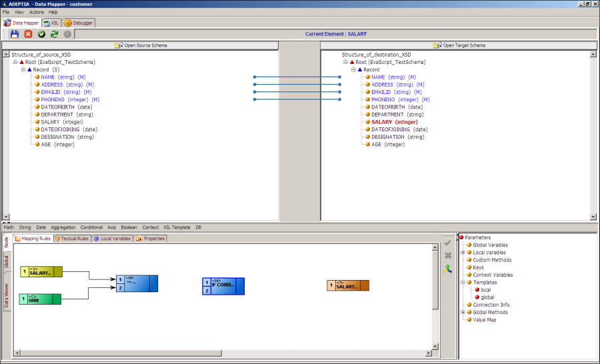The image size is (600, 364).
Task: Select the source SALARY yellow node block
Action: [41, 272]
